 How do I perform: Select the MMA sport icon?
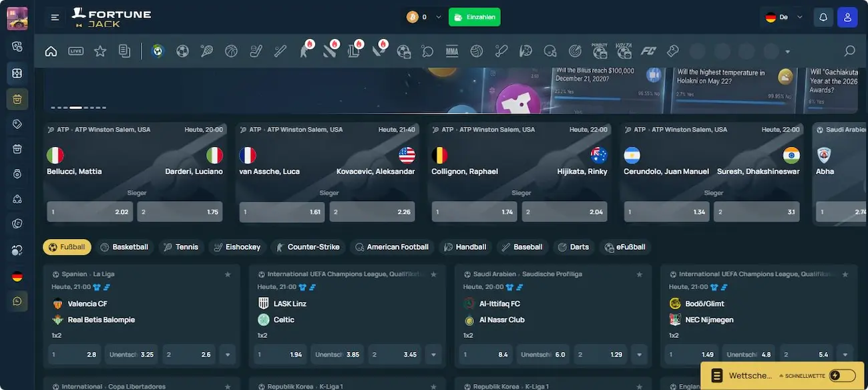(x=452, y=51)
